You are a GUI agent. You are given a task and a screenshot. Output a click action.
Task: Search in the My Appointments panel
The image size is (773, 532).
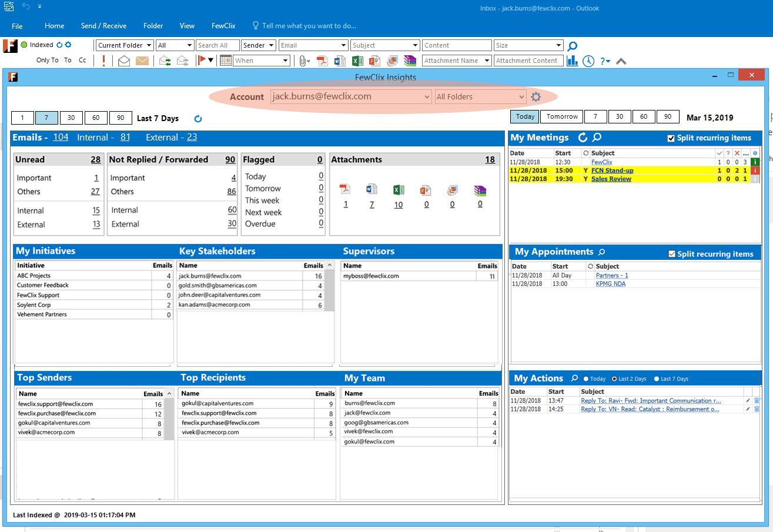click(601, 252)
